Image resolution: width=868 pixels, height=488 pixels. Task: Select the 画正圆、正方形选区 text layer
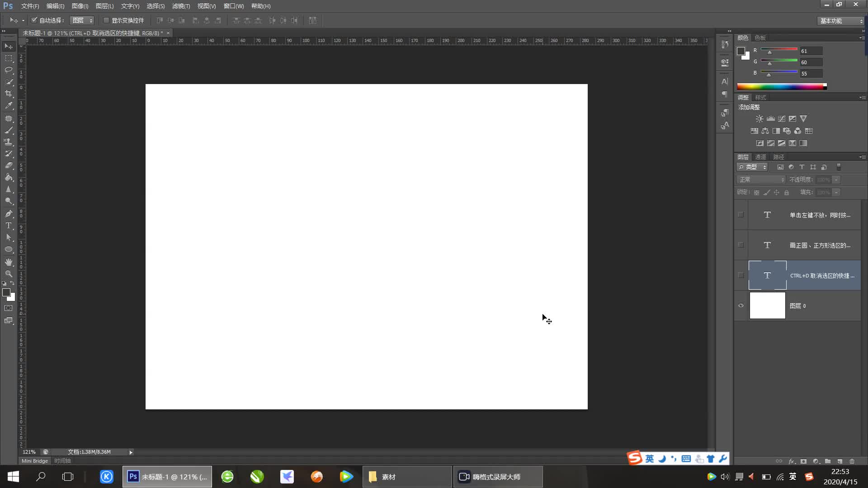point(820,245)
